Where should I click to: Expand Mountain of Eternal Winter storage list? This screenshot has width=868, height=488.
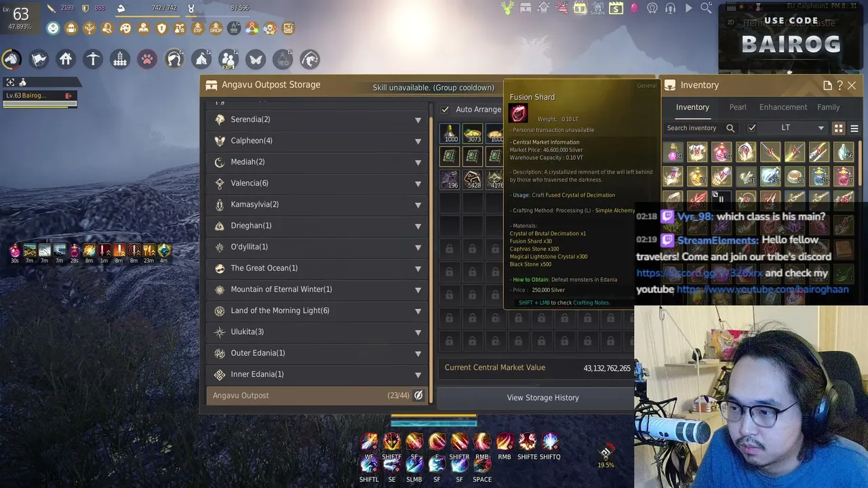tap(418, 290)
